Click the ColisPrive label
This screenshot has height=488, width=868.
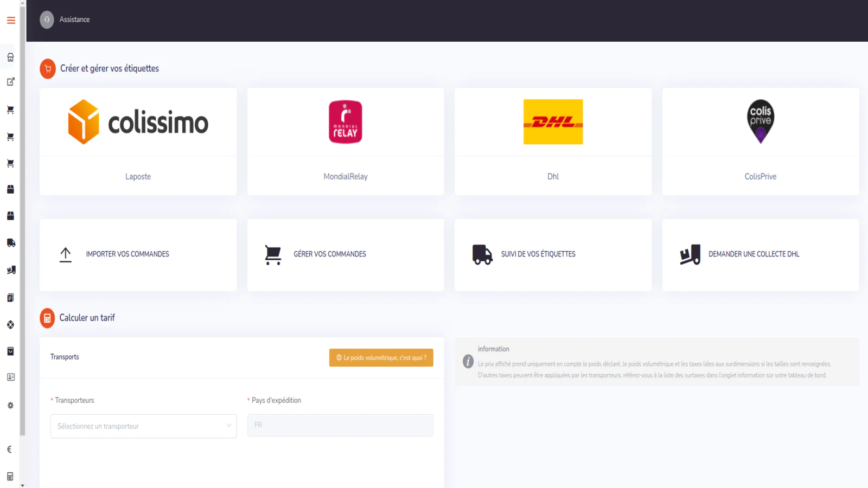(x=761, y=177)
